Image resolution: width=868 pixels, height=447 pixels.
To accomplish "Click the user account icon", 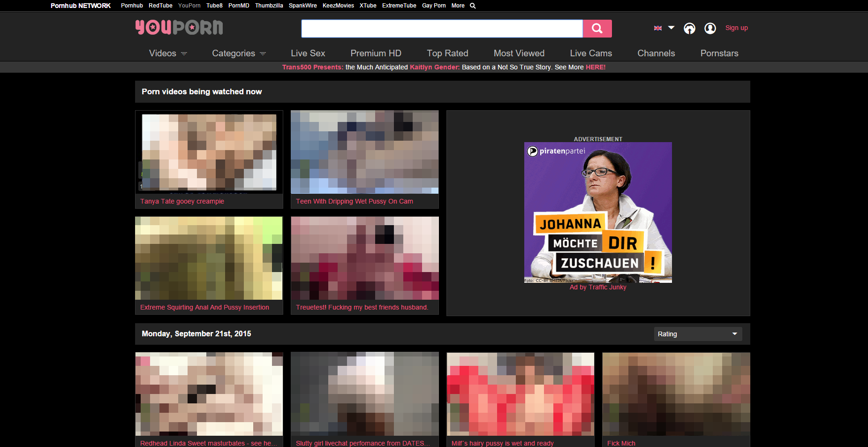I will click(x=710, y=28).
